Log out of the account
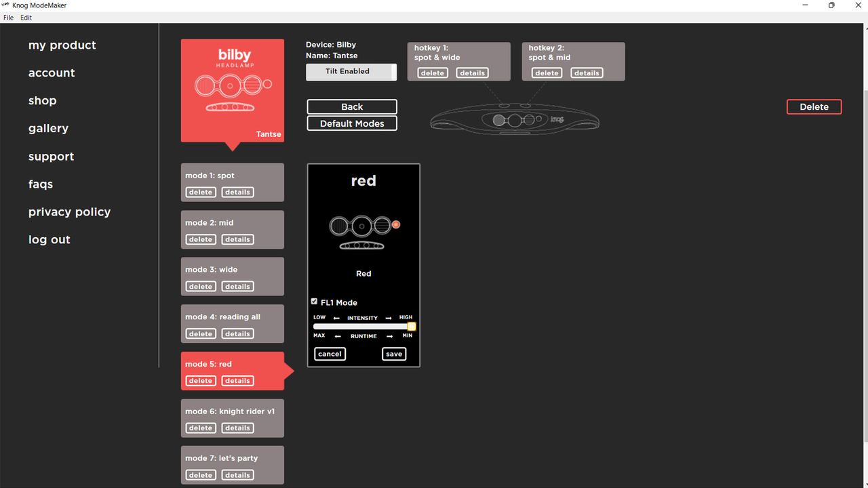Viewport: 868px width, 488px height. coord(50,240)
